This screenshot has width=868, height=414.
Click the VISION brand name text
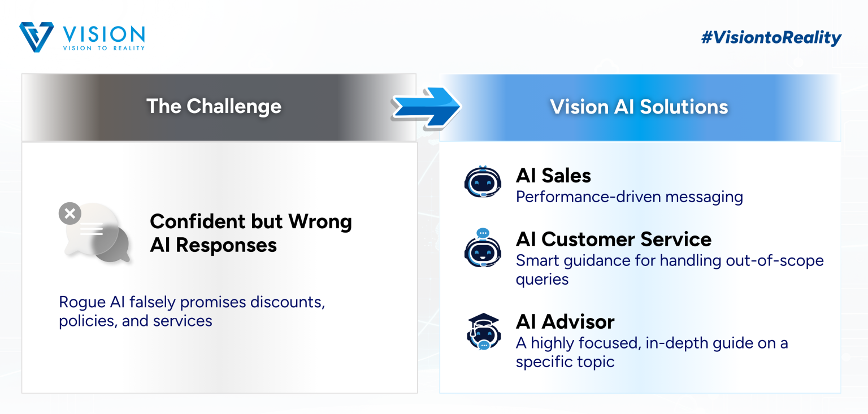104,34
